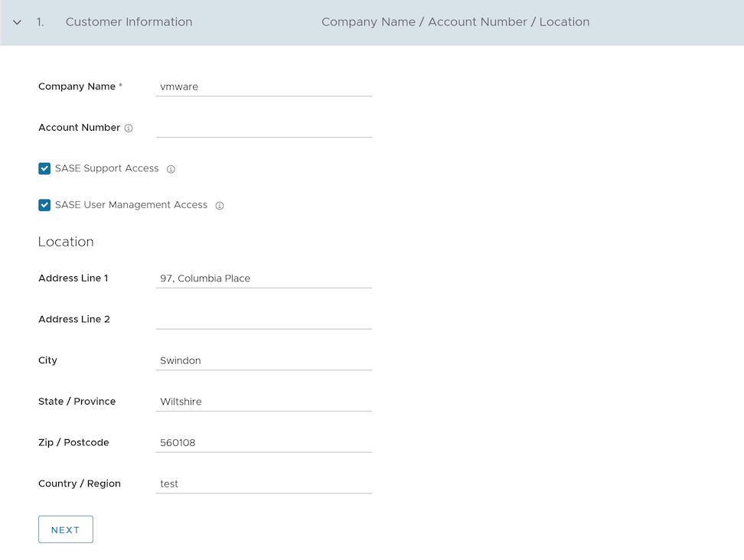Click the SASE User Management Access label text

click(131, 205)
